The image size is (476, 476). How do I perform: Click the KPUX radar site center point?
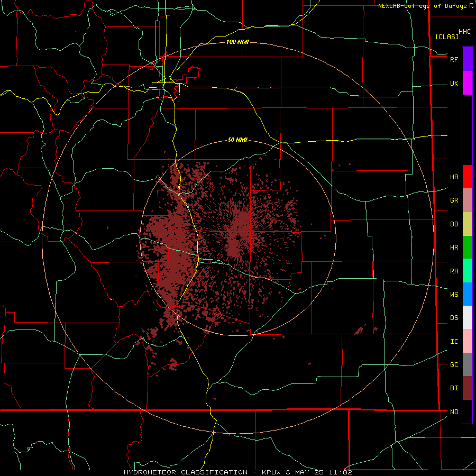(x=238, y=237)
